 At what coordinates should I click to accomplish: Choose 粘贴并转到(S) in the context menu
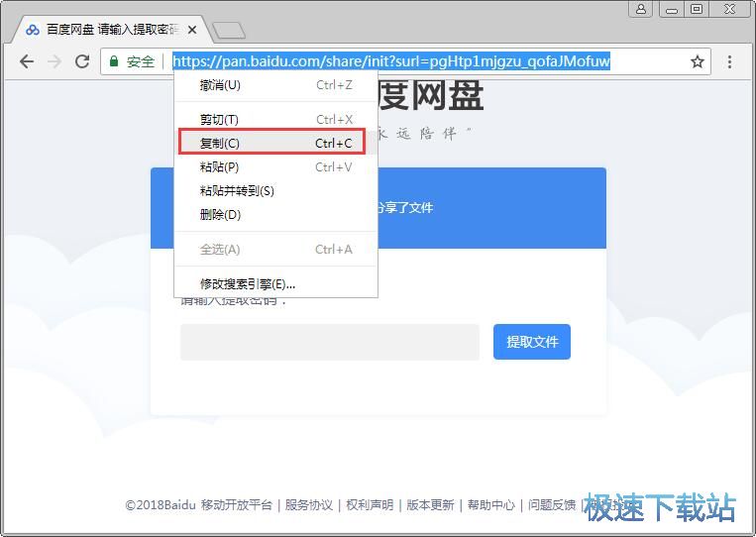tap(275, 191)
